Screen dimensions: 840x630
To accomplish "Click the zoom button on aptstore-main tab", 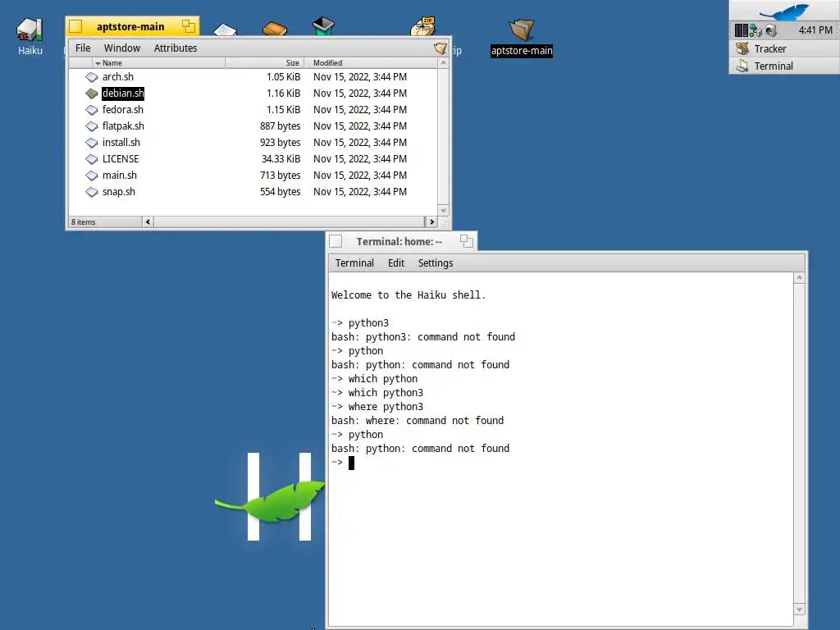I will click(189, 25).
